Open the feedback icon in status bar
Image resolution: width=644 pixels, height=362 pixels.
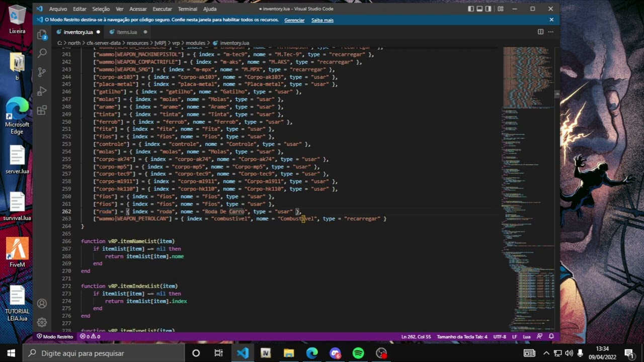pos(540,336)
